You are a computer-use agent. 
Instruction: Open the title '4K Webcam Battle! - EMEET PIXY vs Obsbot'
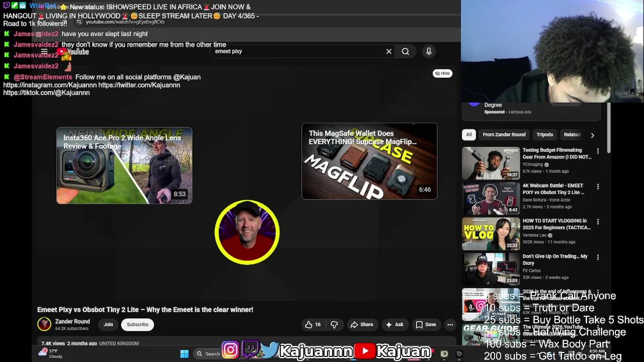pyautogui.click(x=553, y=189)
